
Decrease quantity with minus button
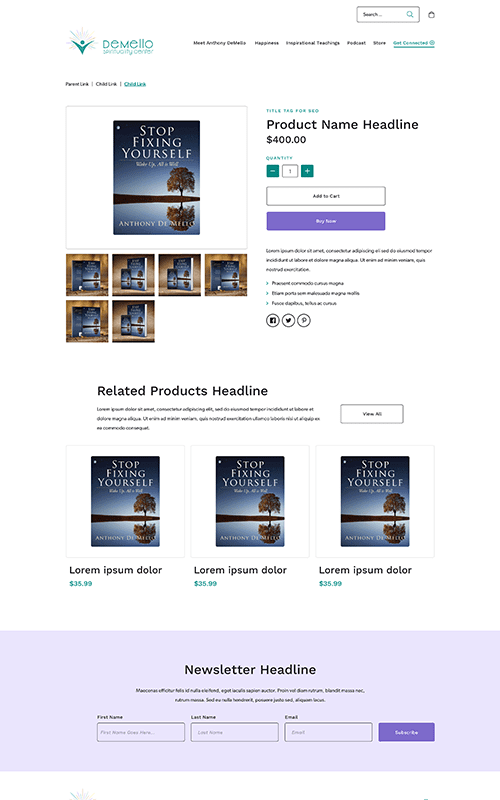[272, 171]
